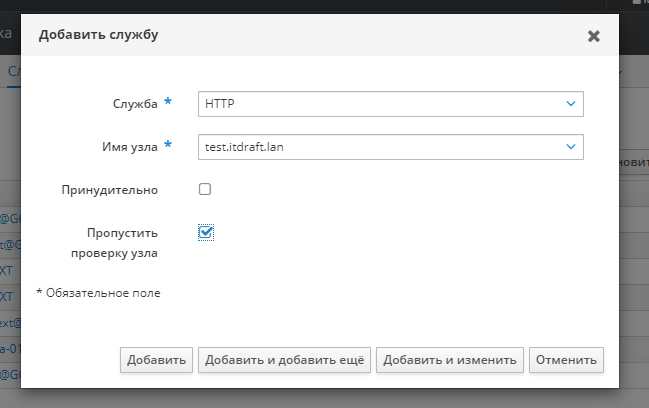Image resolution: width=649 pixels, height=408 pixels.
Task: Uncheck the Пропустить проверку узла checkbox
Action: tap(206, 232)
